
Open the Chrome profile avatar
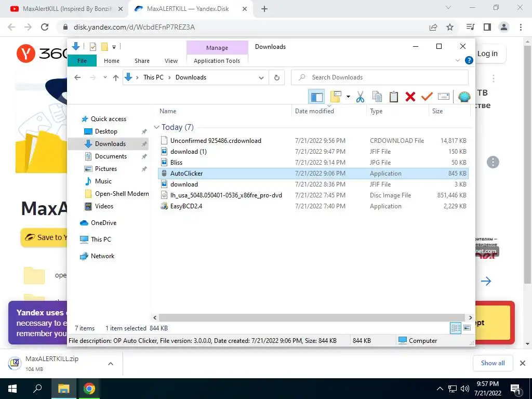tap(504, 27)
